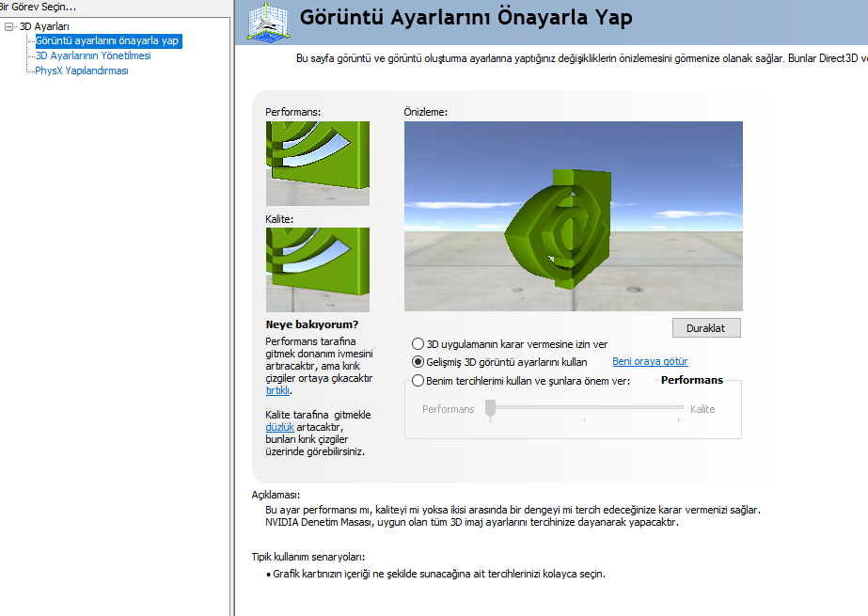Open Görüntü ayarlarını önayarla yap page
Viewport: 868px width, 616px height.
coord(107,41)
